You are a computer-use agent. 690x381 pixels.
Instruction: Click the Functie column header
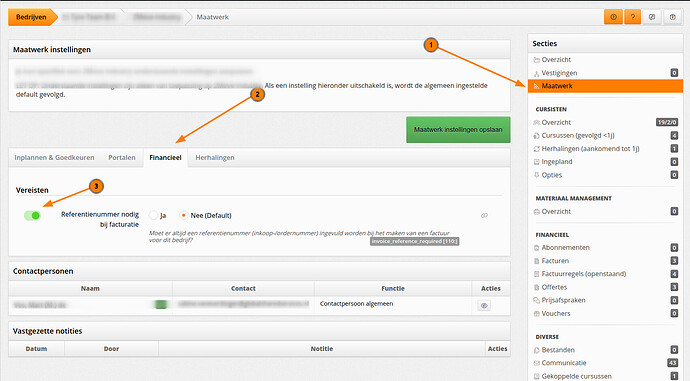(x=393, y=289)
